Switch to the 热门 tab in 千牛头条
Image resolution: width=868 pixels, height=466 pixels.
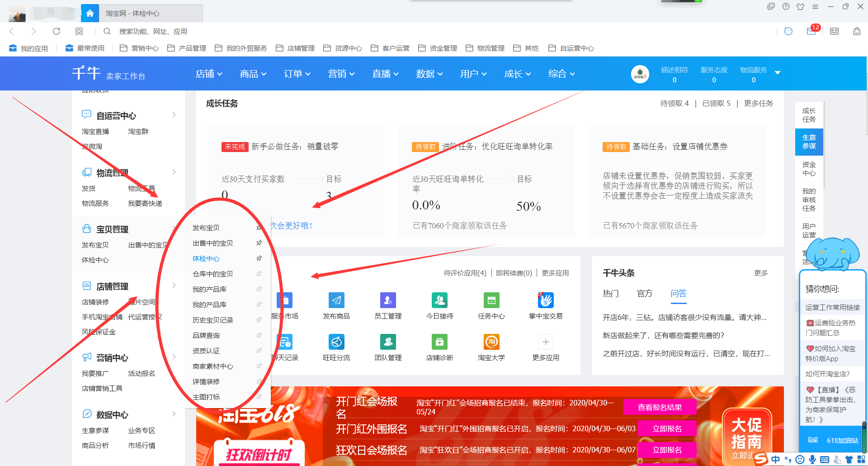click(x=610, y=294)
